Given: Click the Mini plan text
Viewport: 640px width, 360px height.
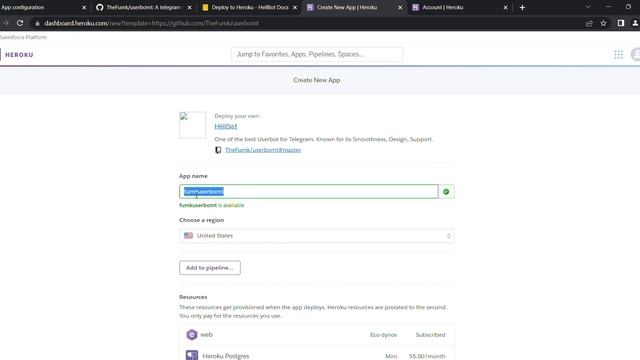Looking at the screenshot, I should [391, 356].
